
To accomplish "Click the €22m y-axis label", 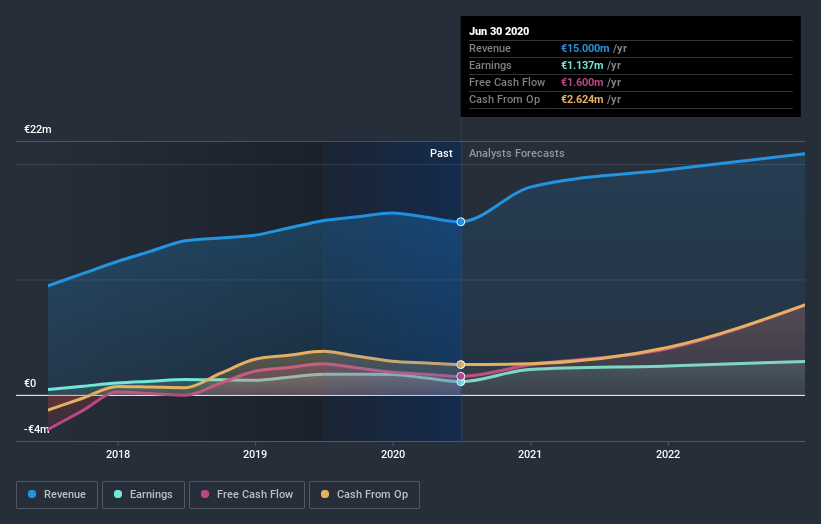I will click(x=38, y=129).
